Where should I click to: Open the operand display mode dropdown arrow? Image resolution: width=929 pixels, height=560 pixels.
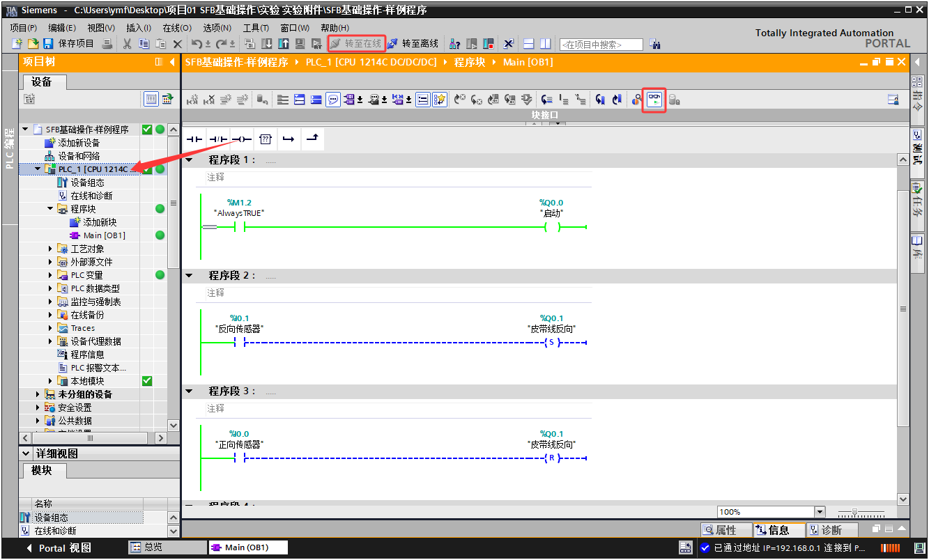(x=360, y=100)
